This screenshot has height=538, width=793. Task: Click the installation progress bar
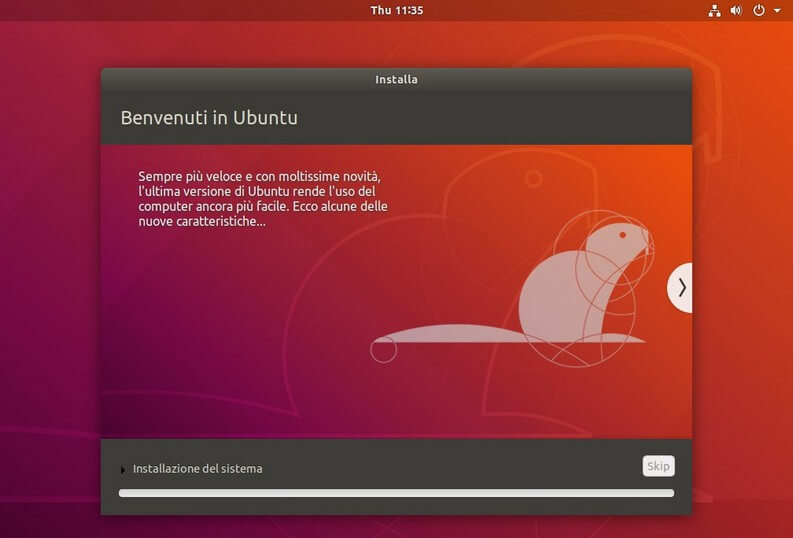pos(396,493)
